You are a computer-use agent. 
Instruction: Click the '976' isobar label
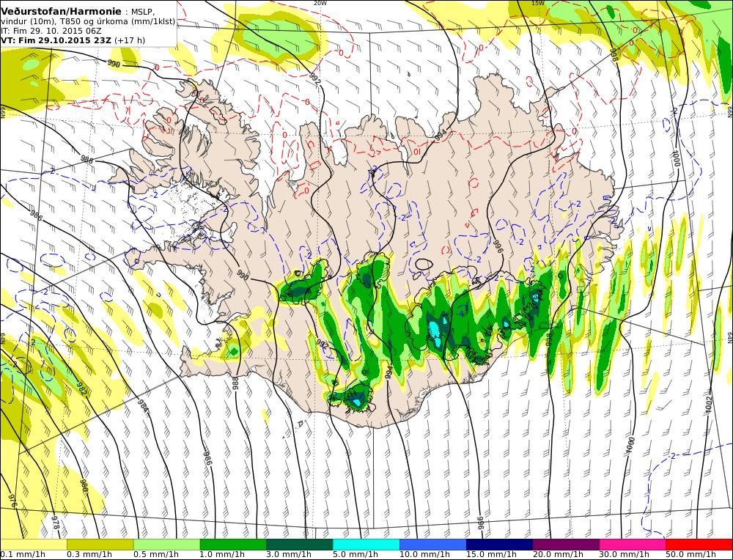[x=12, y=502]
